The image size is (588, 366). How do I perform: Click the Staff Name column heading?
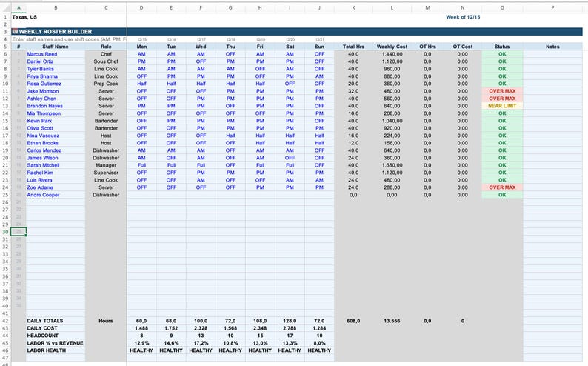tap(56, 47)
